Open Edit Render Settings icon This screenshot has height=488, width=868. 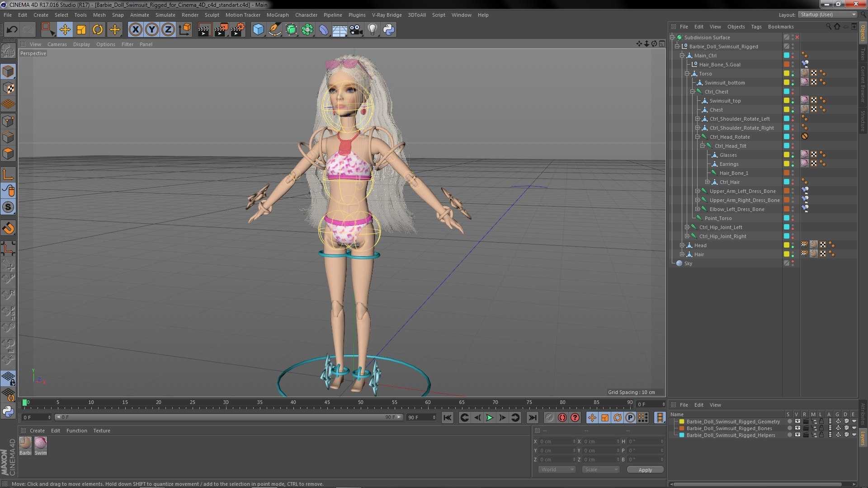pyautogui.click(x=238, y=30)
